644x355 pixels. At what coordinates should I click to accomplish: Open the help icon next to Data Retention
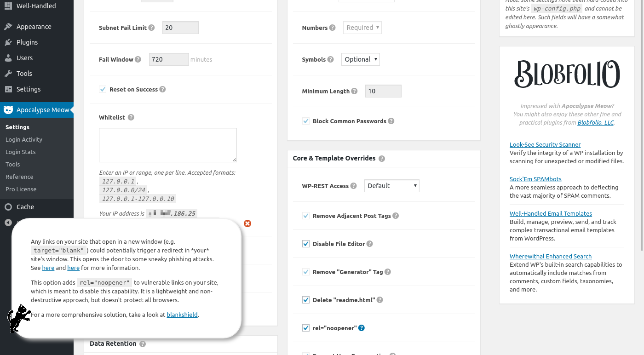click(143, 344)
